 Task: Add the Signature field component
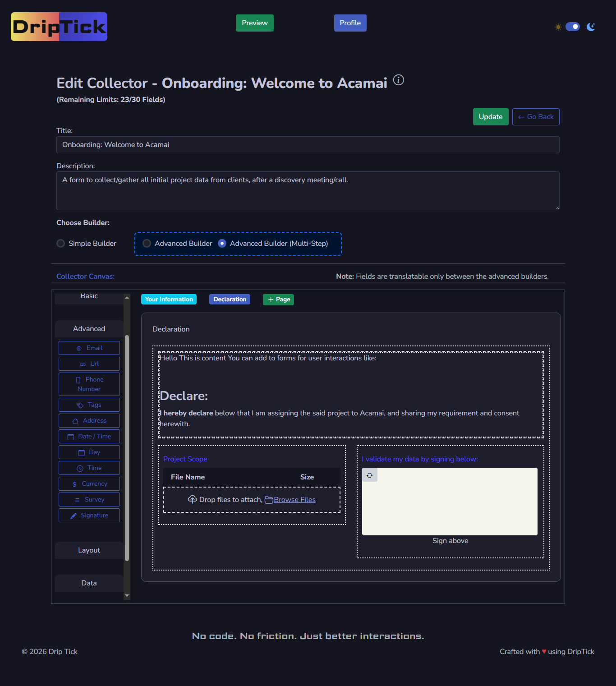coord(89,516)
